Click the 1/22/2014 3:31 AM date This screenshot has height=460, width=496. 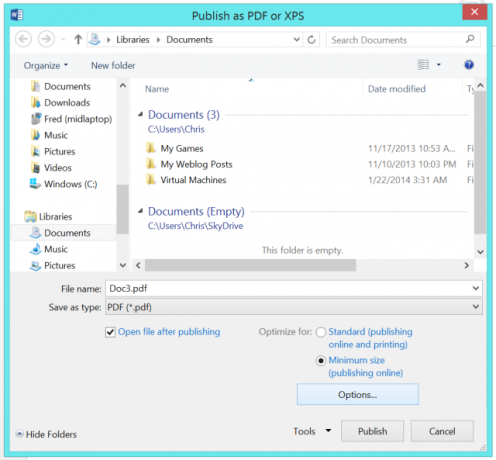pos(407,180)
